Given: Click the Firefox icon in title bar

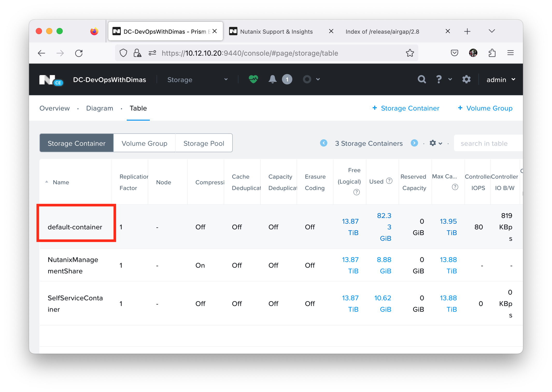Looking at the screenshot, I should point(94,31).
